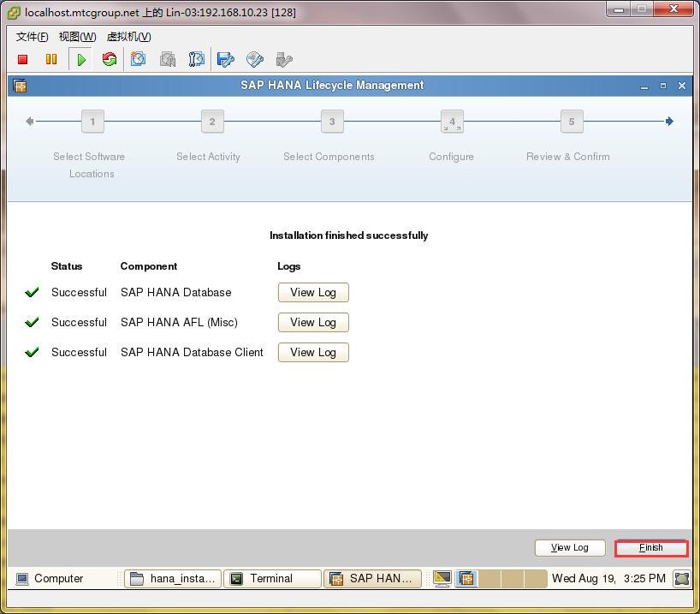
Task: Click the display monitor tray icon
Action: click(x=442, y=578)
